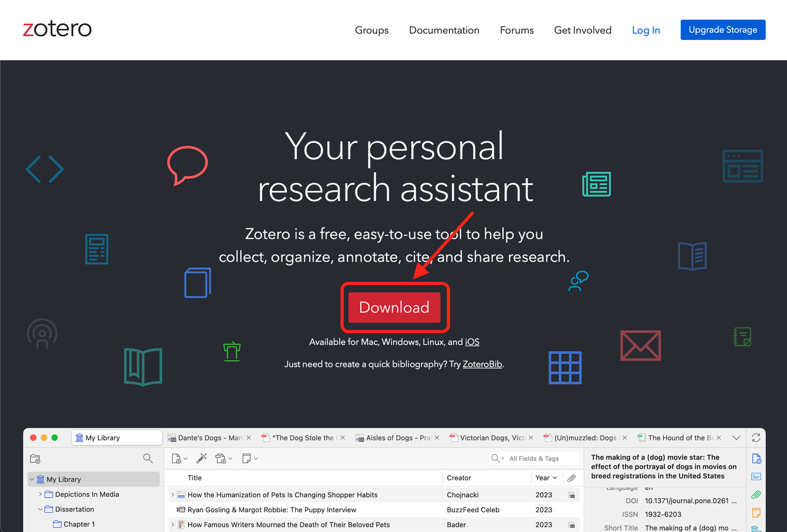Open the Info section side icon

coord(756,459)
